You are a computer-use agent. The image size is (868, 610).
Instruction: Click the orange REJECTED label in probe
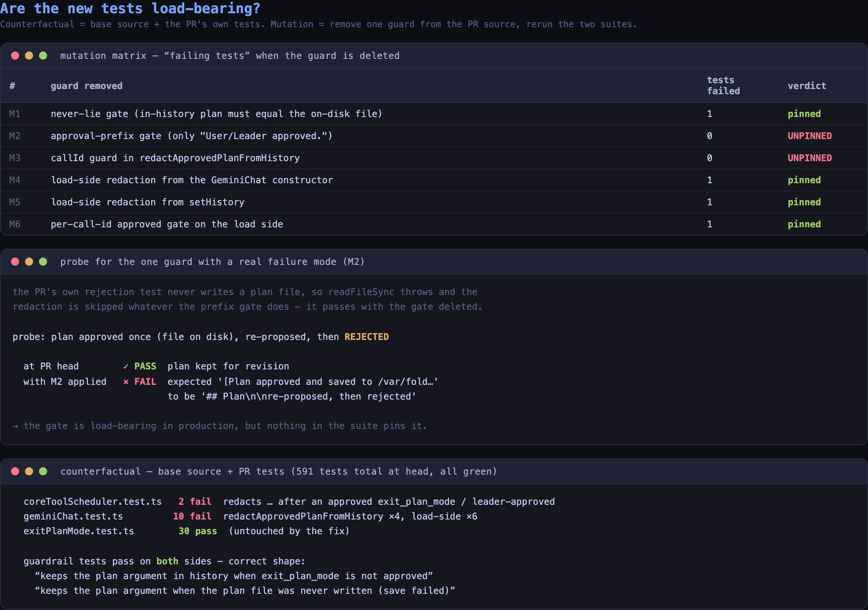[366, 337]
